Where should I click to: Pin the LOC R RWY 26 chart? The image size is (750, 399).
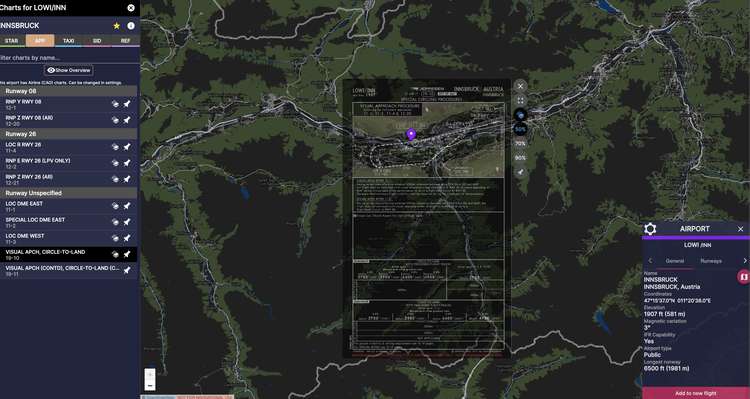click(127, 147)
